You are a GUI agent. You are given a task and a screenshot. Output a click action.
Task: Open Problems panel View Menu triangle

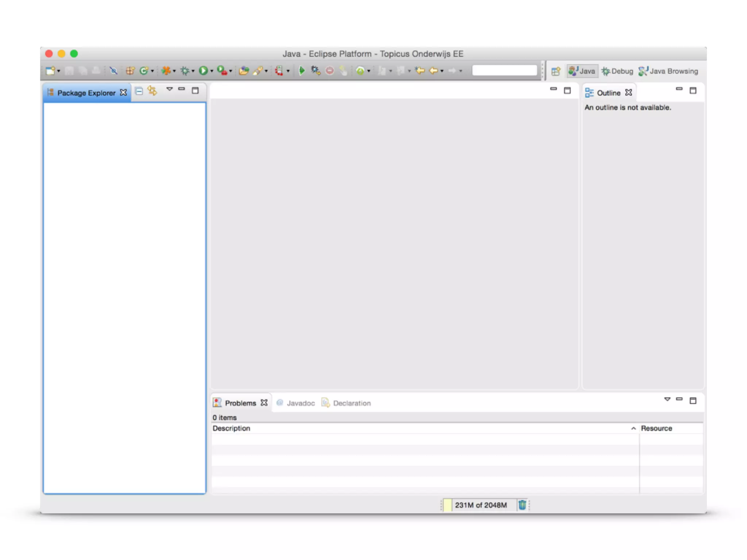[667, 400]
